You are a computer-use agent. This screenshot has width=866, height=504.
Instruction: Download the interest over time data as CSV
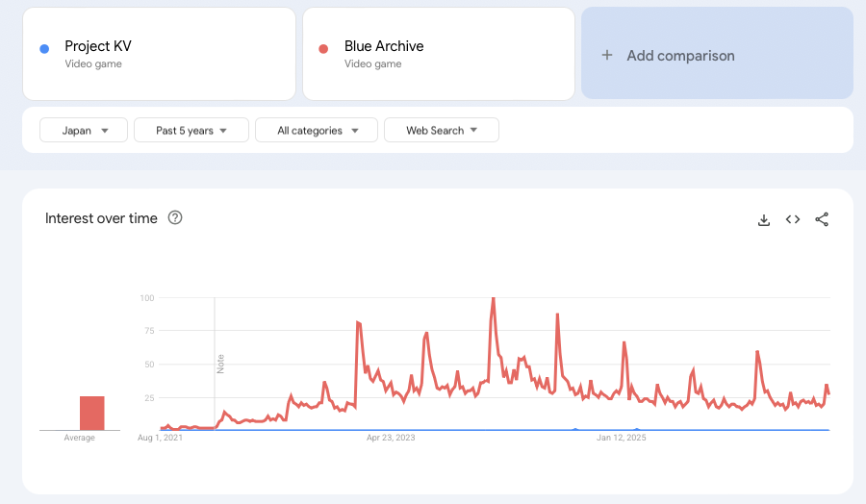(764, 219)
